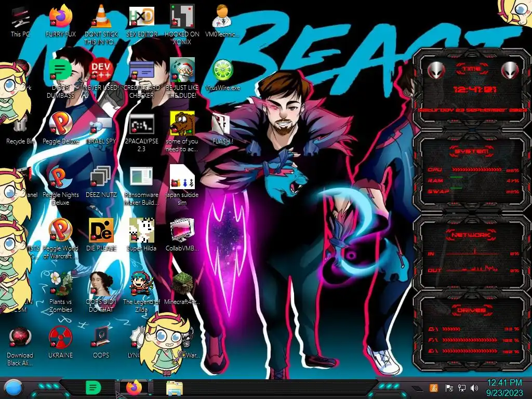Screen dimensions: 532x399
Task: Launch Plants vs Zombies
Action: coord(60,284)
